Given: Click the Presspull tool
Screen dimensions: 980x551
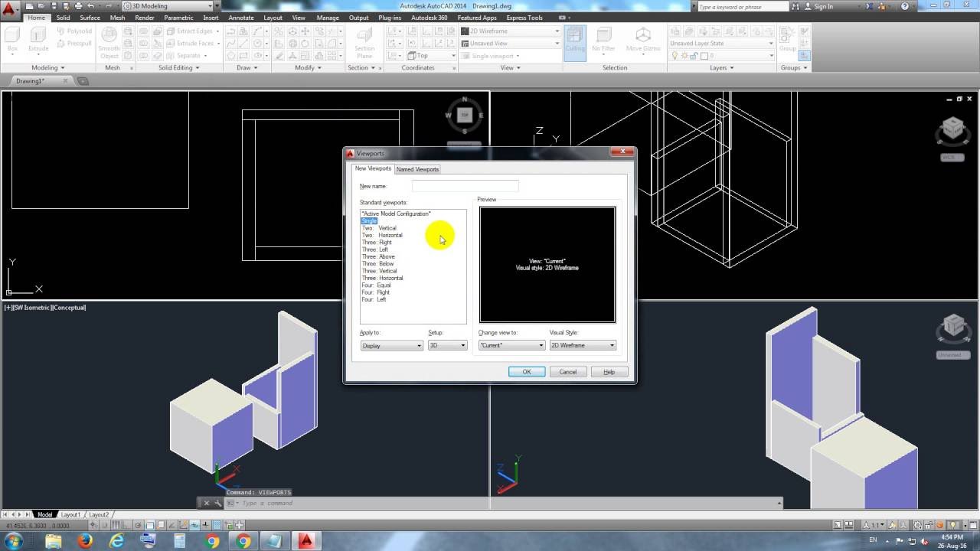Looking at the screenshot, I should [x=73, y=44].
